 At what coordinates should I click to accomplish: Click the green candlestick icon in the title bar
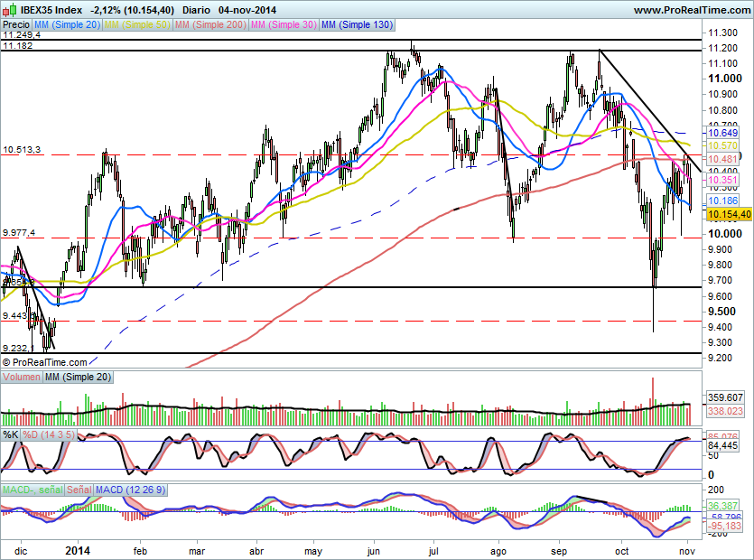pos(14,8)
